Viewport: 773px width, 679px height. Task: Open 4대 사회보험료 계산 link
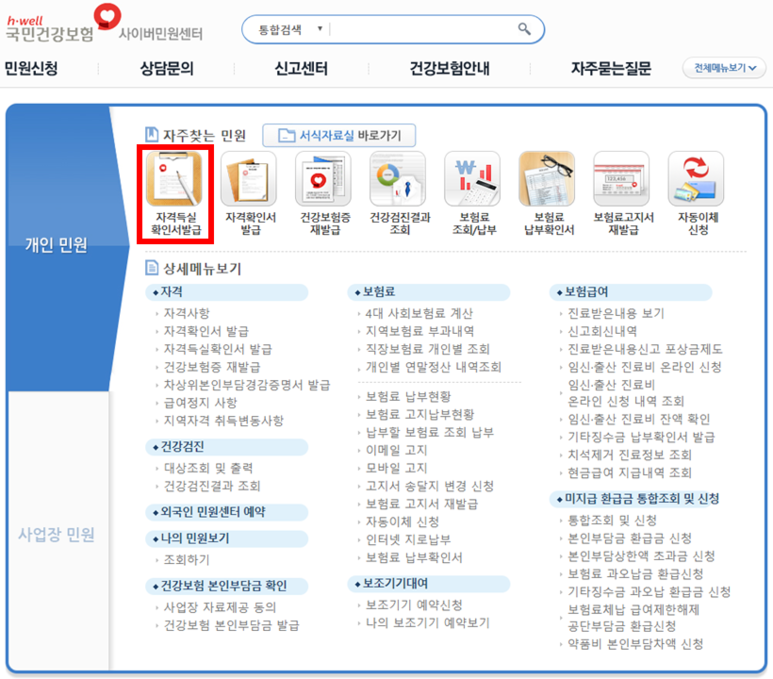[x=419, y=313]
